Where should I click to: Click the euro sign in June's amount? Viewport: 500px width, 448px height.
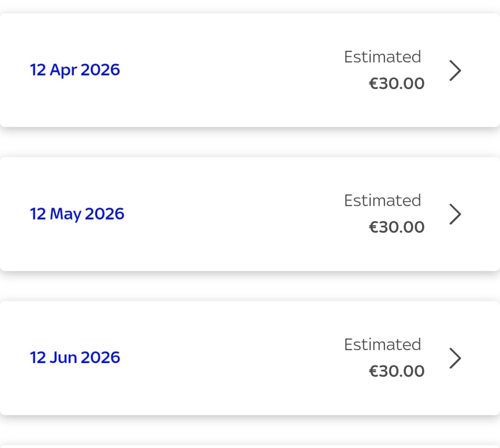373,371
